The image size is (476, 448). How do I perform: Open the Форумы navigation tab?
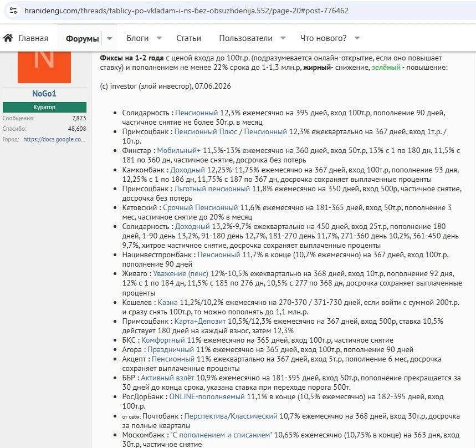pos(82,39)
